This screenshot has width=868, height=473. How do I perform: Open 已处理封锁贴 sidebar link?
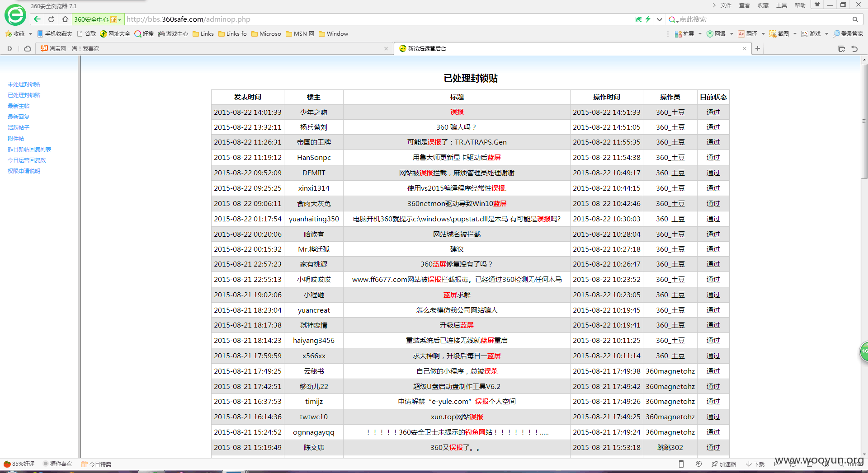click(x=24, y=95)
